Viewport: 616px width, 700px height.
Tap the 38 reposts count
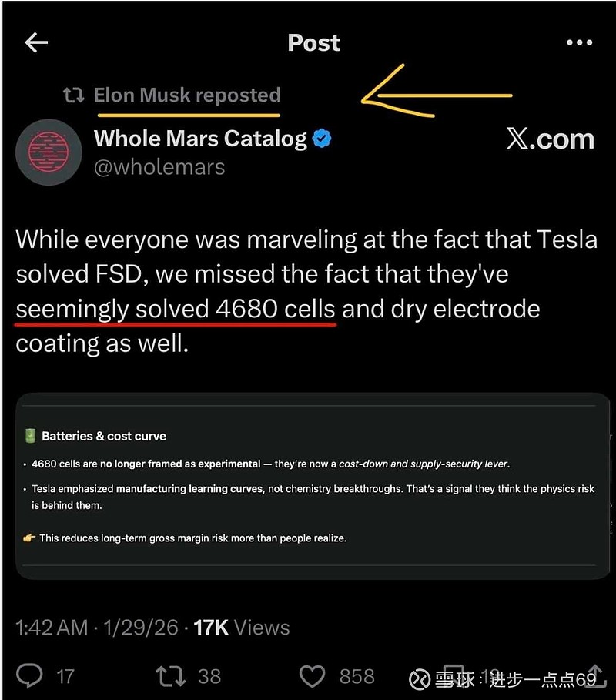(x=209, y=676)
